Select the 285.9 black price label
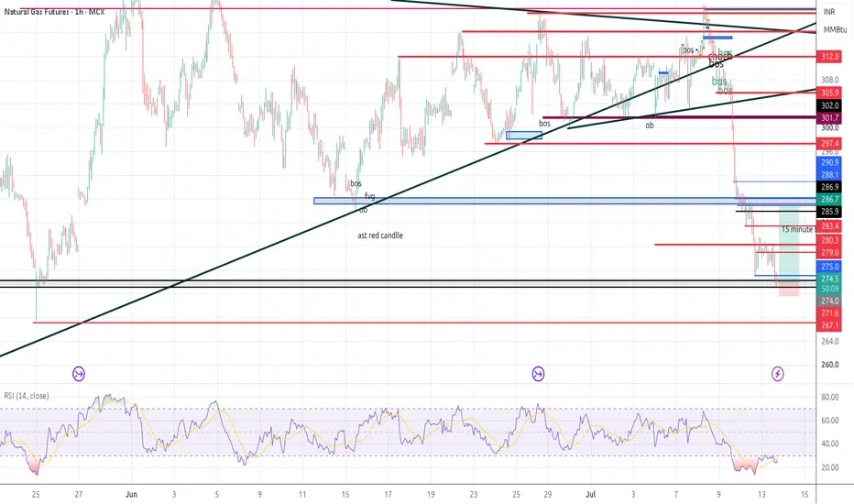 829,212
